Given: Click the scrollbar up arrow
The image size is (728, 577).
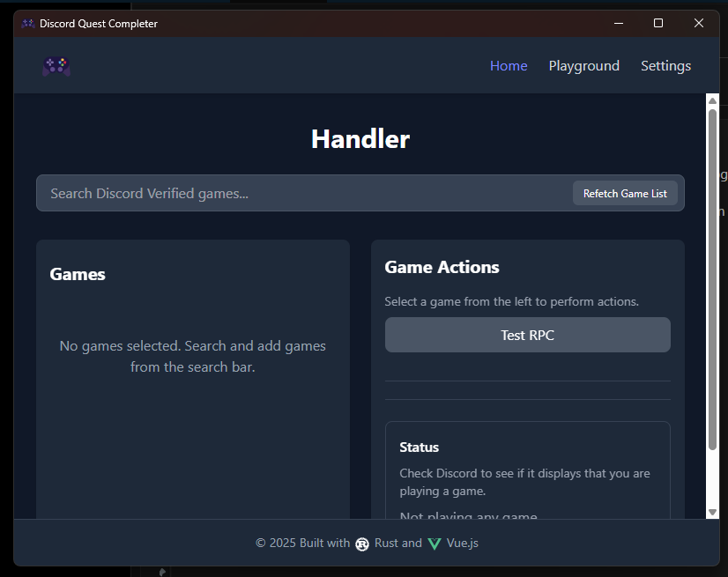Looking at the screenshot, I should [712, 100].
